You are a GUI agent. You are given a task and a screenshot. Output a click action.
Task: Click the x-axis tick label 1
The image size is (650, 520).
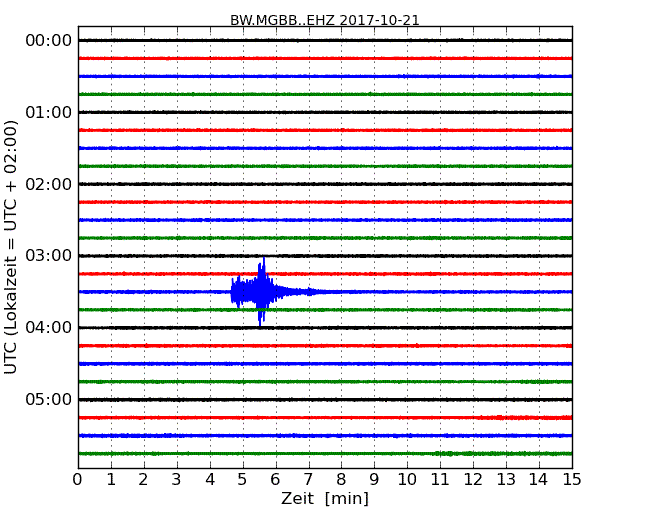pyautogui.click(x=111, y=480)
